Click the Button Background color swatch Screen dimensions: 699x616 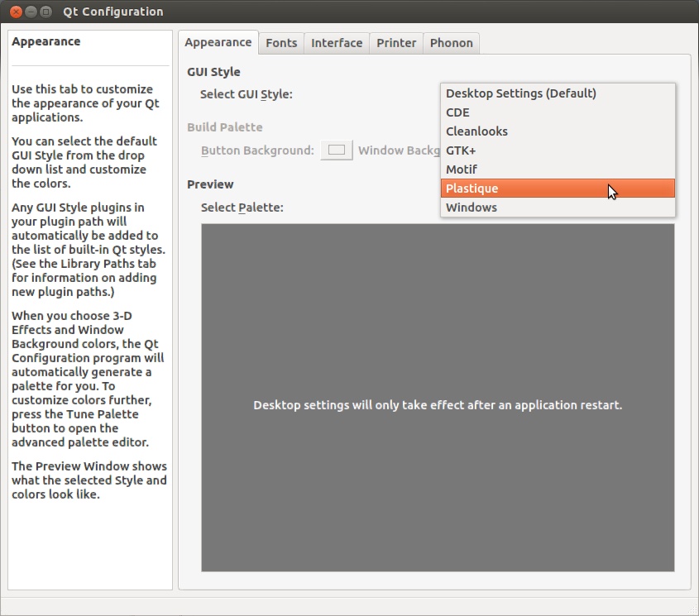tap(337, 150)
